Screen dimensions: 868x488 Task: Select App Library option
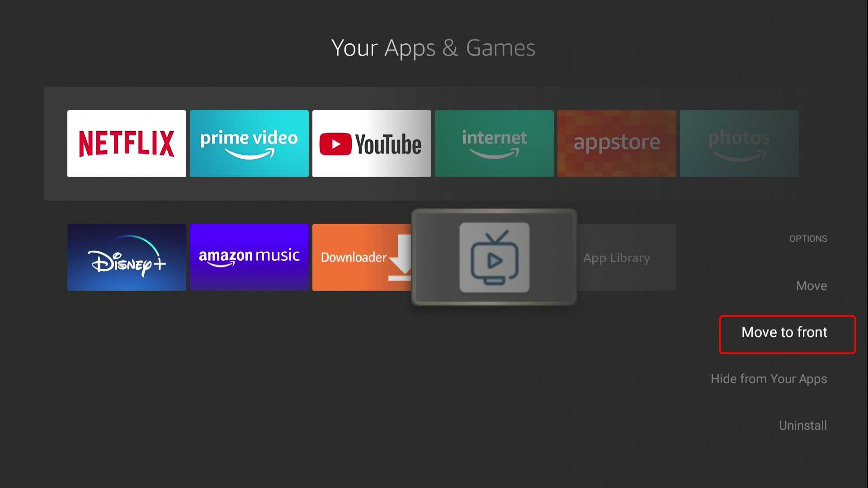617,258
